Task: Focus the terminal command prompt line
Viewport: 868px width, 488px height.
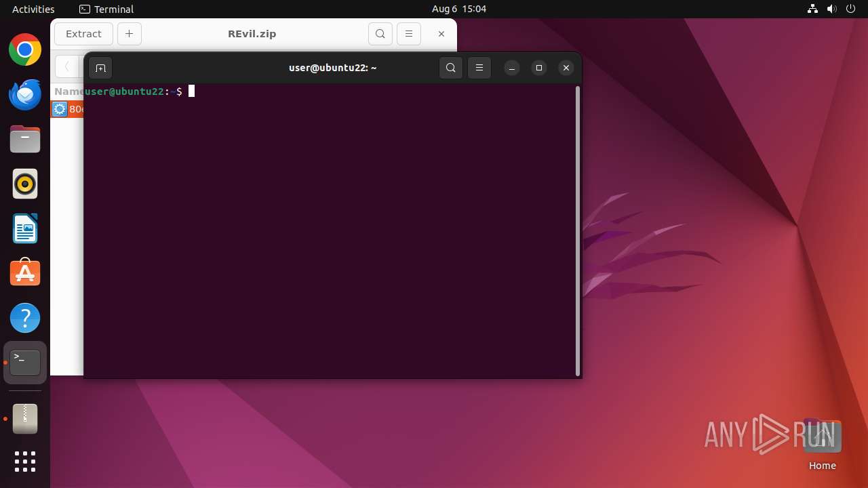Action: [x=330, y=91]
